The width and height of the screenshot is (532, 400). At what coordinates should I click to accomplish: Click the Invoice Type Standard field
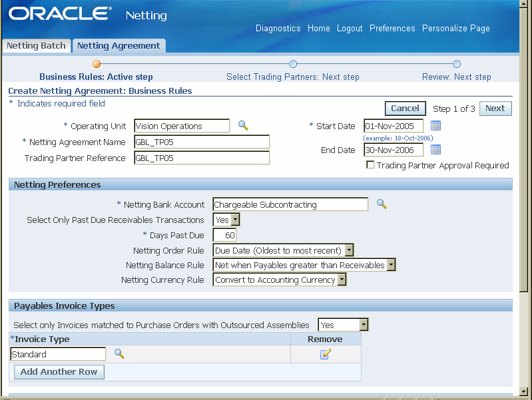pyautogui.click(x=58, y=354)
